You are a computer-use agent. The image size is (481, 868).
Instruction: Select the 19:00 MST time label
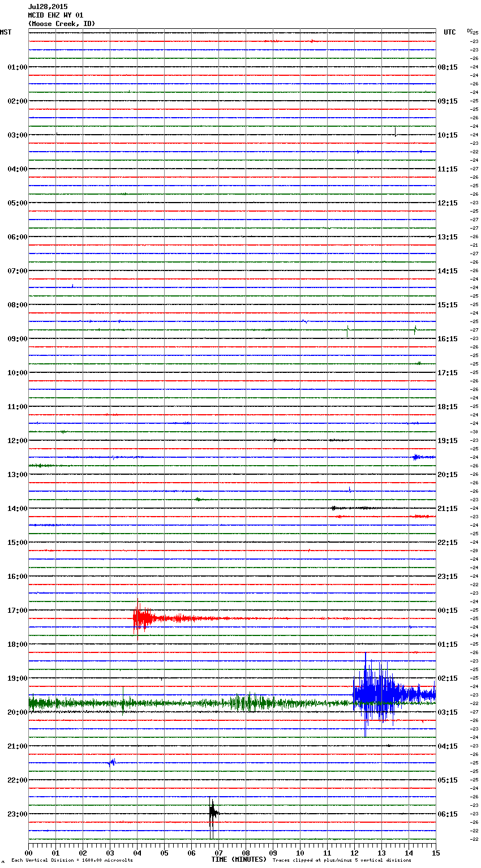17,678
